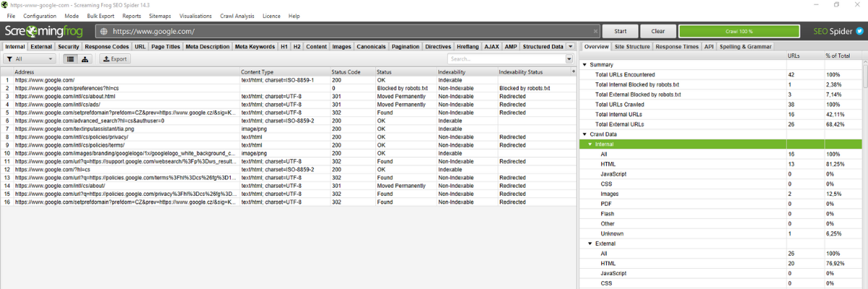Open the Images tab
Viewport: 868px width, 289px height.
coord(341,46)
